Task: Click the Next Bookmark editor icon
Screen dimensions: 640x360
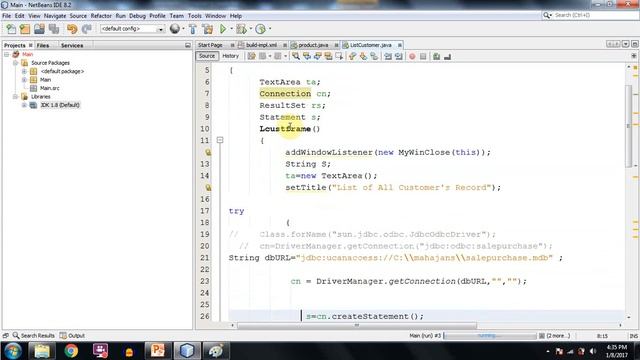Action: point(363,56)
